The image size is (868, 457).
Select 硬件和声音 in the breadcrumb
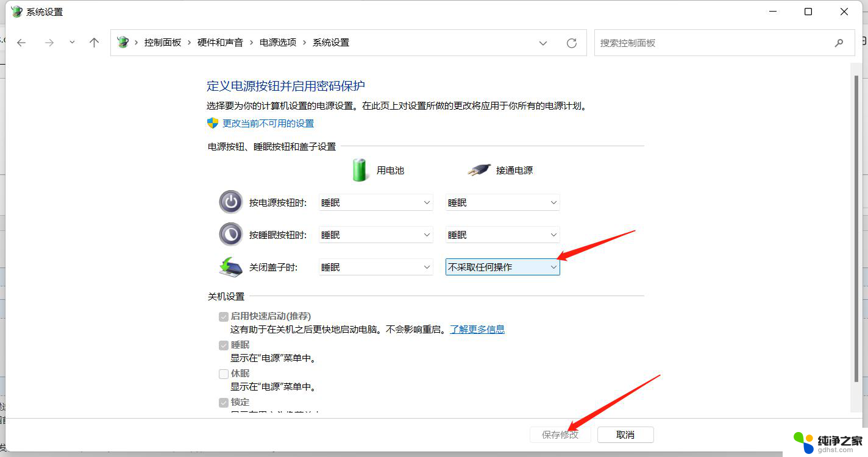[x=220, y=43]
